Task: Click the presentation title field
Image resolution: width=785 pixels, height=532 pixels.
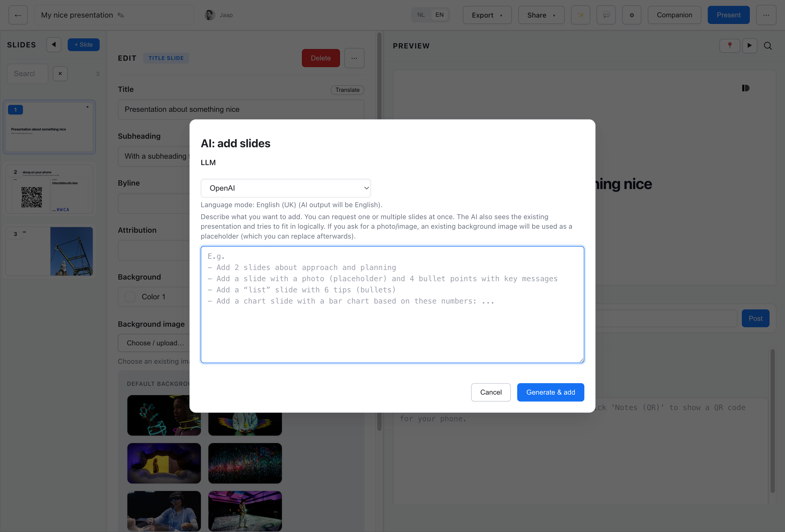Action: tap(114, 15)
